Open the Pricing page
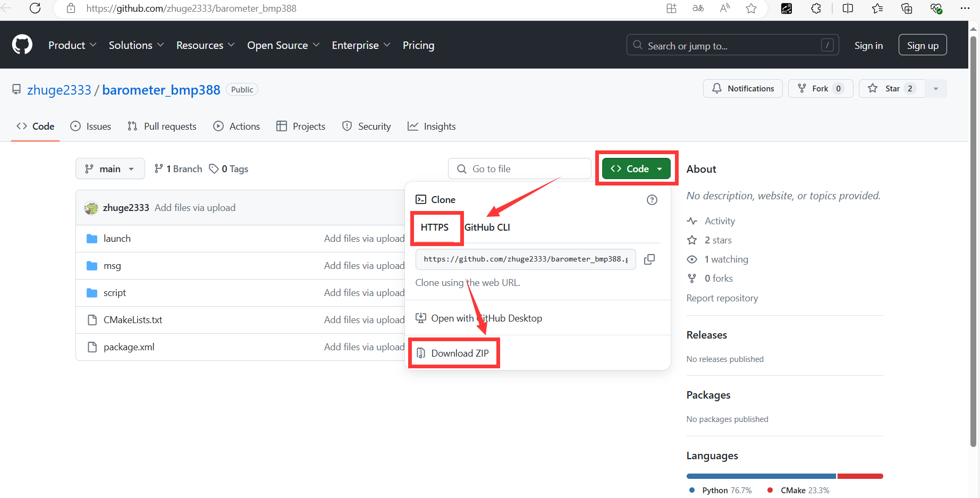Image resolution: width=980 pixels, height=498 pixels. tap(418, 45)
